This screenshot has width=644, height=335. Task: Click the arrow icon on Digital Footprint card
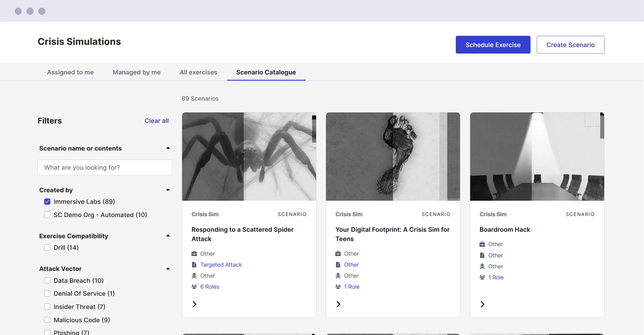tap(338, 304)
